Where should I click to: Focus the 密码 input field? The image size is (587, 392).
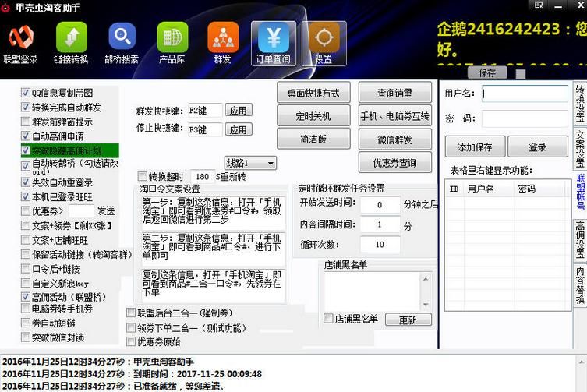(525, 118)
